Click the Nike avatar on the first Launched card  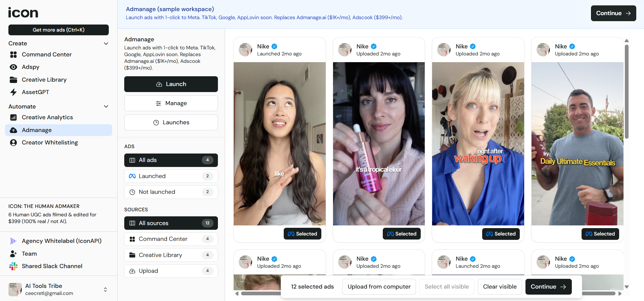(x=245, y=50)
